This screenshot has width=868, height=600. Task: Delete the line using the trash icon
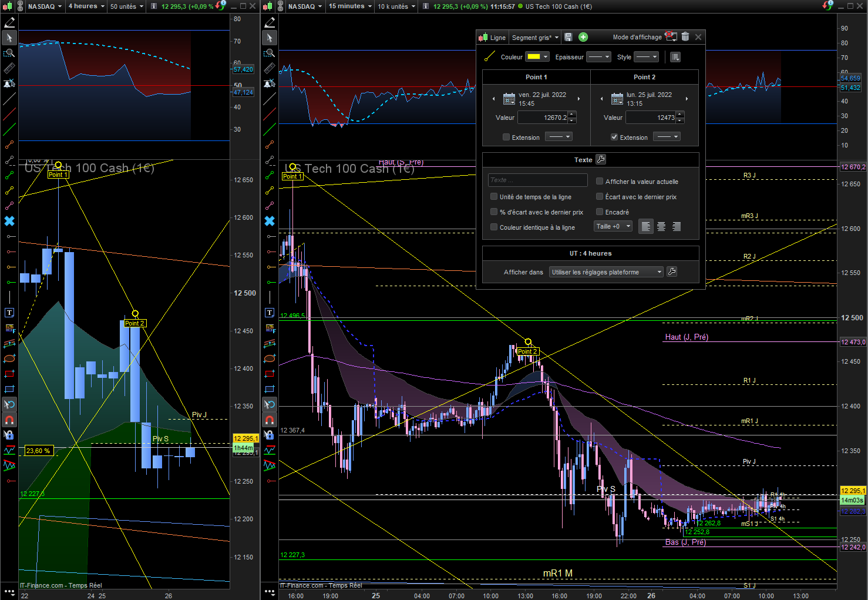coord(685,36)
